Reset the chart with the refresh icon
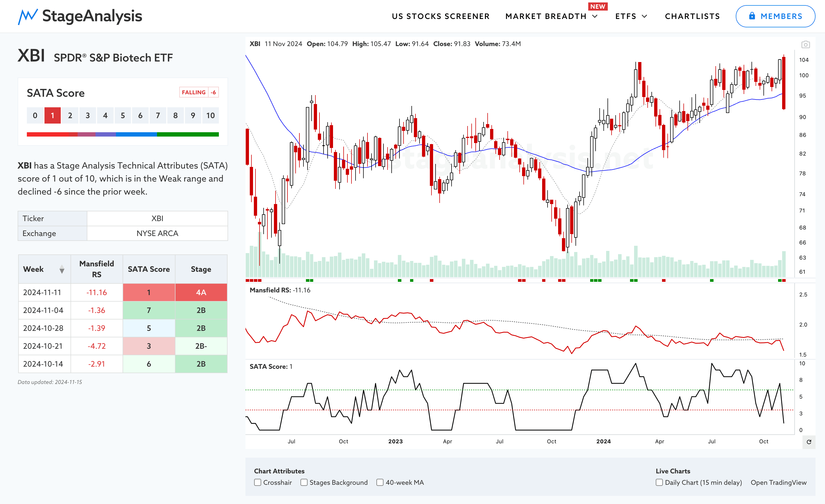This screenshot has width=825, height=504. pos(809,442)
